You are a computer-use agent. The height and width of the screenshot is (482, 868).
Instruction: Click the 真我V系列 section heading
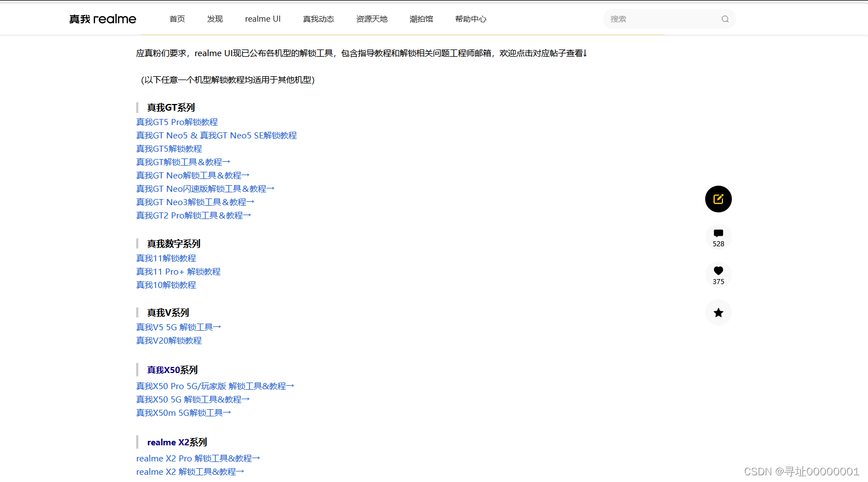click(x=168, y=313)
